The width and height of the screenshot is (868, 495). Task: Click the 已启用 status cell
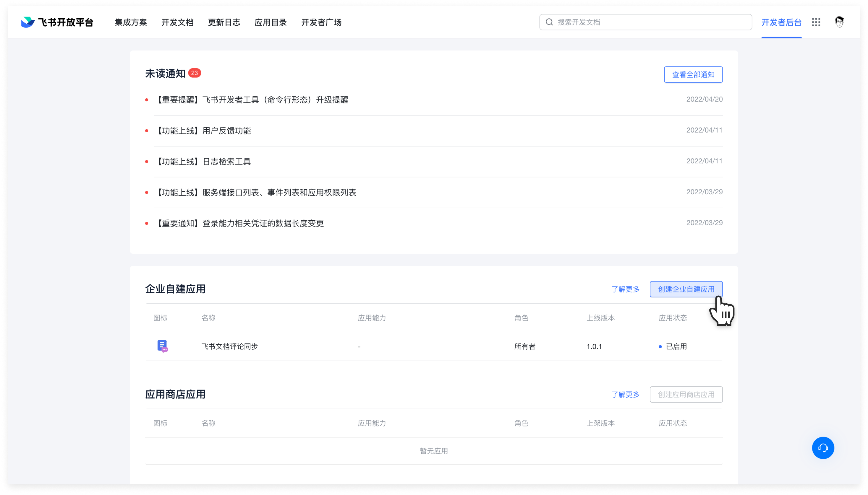click(x=673, y=346)
